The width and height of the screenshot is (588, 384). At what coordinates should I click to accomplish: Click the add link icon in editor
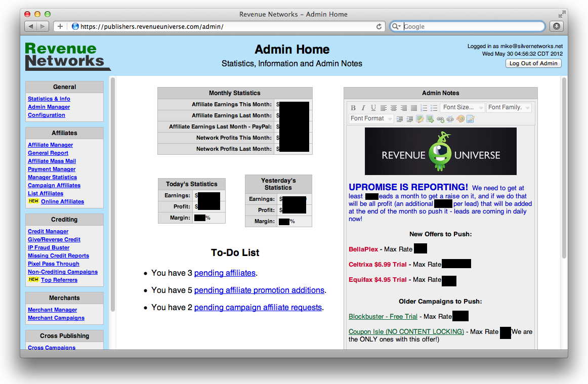tap(440, 119)
